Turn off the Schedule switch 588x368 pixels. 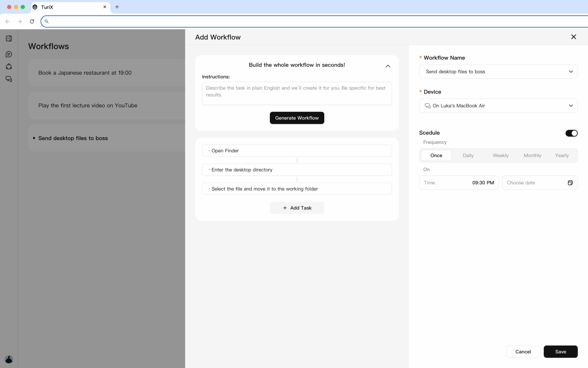point(571,133)
